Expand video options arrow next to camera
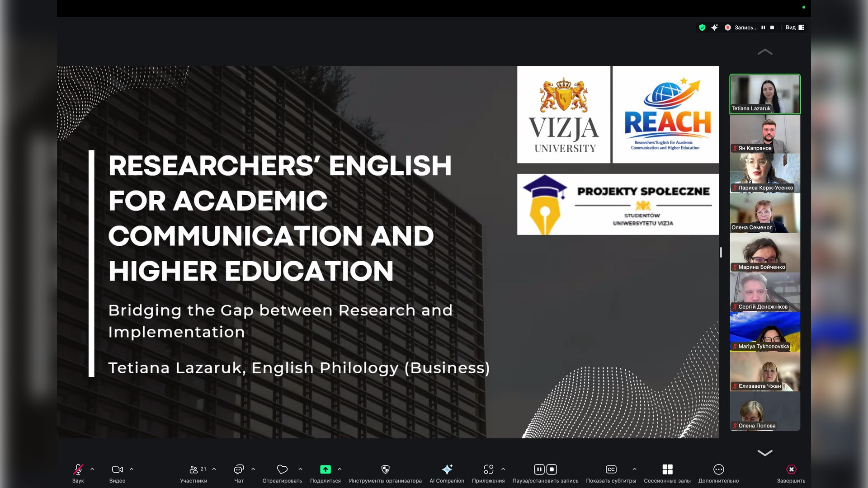This screenshot has height=488, width=868. tap(132, 469)
